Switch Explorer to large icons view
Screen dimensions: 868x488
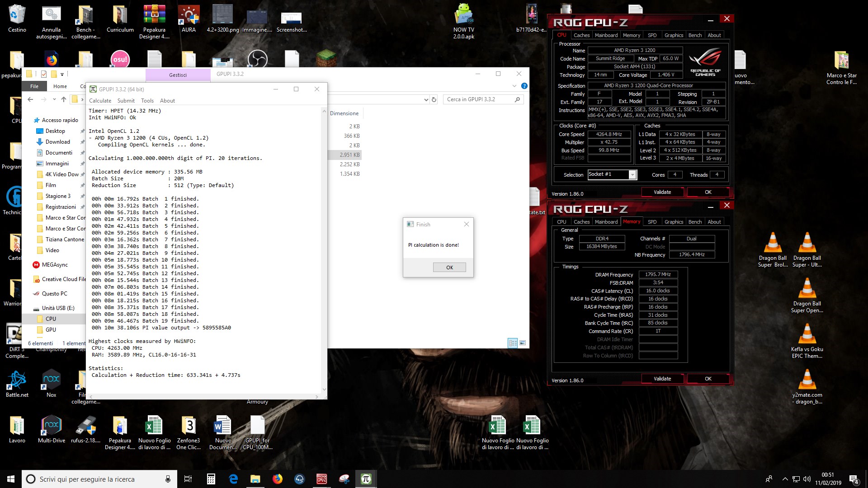coord(523,343)
